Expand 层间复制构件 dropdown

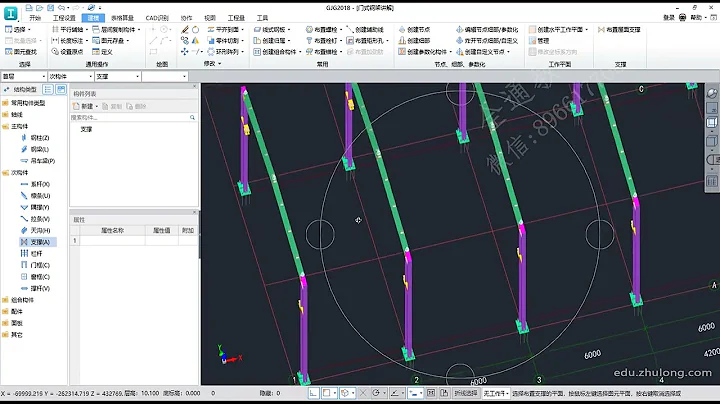tap(139, 29)
